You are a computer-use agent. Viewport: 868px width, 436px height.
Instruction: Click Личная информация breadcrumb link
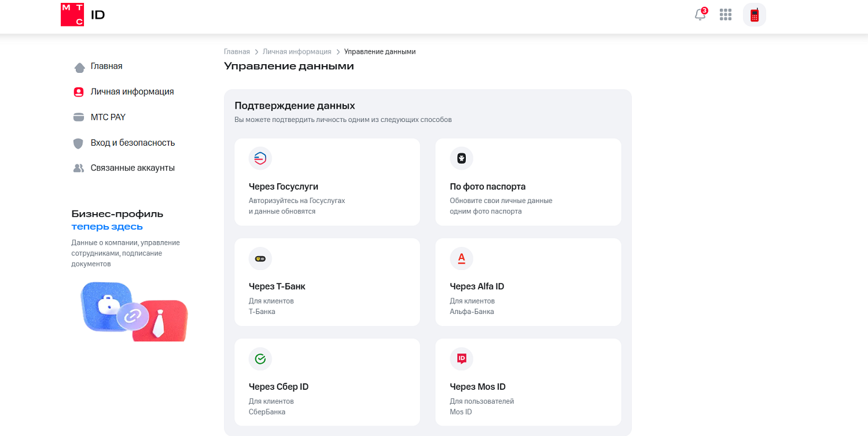coord(297,52)
